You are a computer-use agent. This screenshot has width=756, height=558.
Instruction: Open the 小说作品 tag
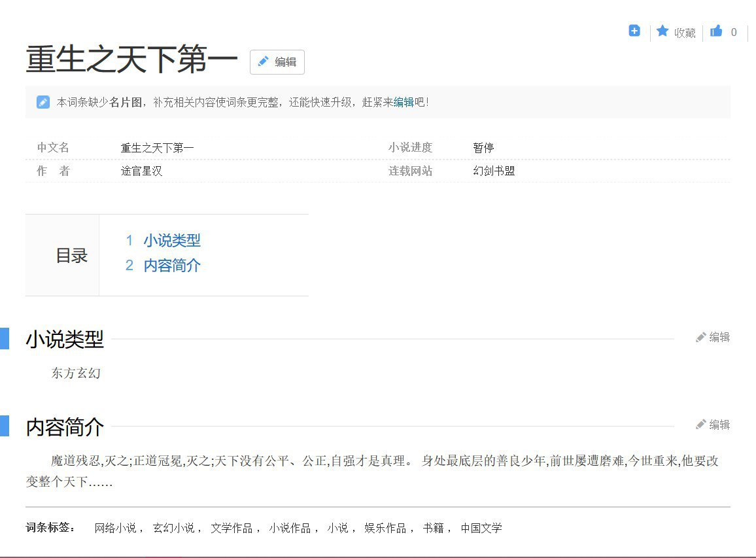(x=290, y=528)
